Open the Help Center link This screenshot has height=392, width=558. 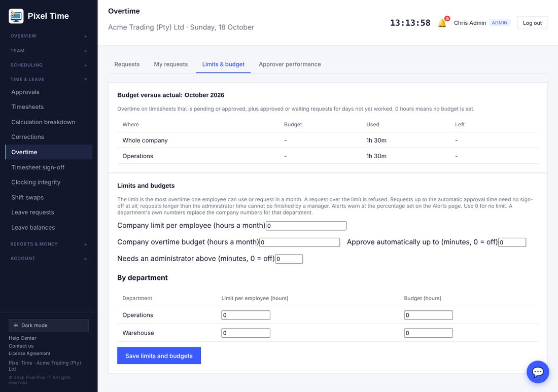pos(22,338)
